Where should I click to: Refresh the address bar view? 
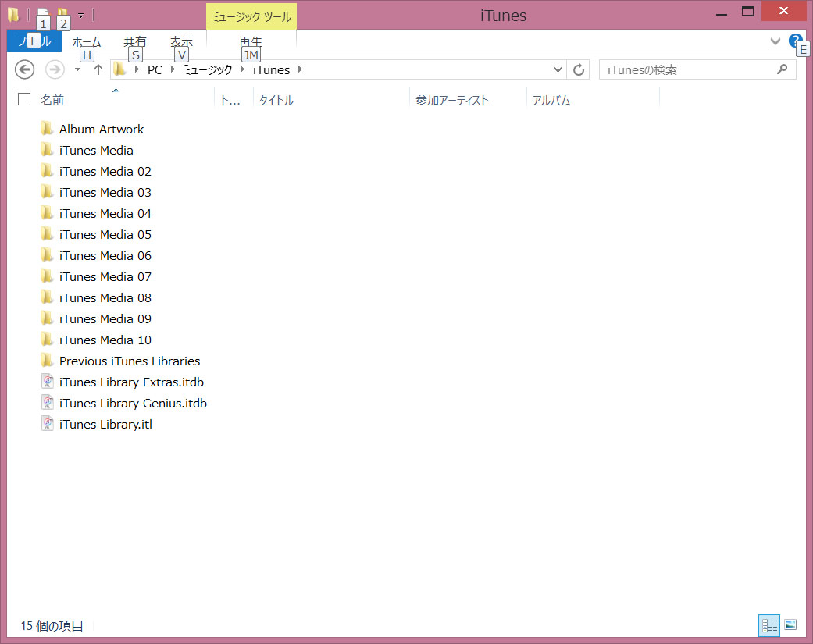579,69
